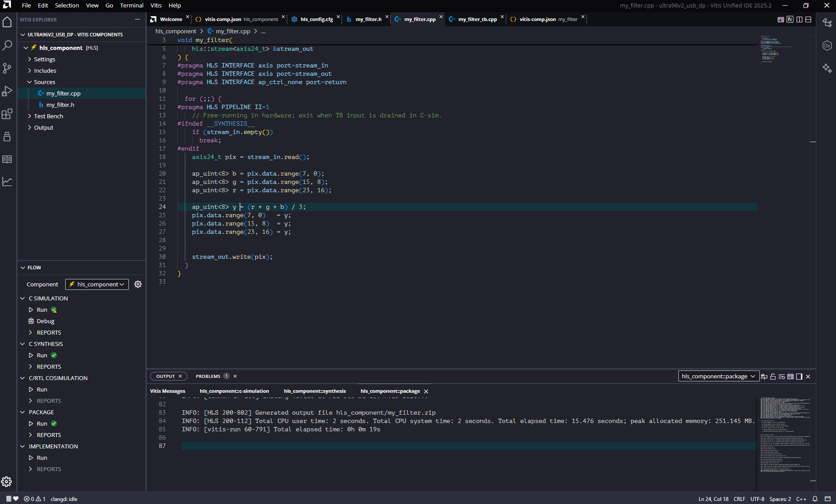
Task: Show the PROBLEMS panel tab
Action: (x=208, y=376)
